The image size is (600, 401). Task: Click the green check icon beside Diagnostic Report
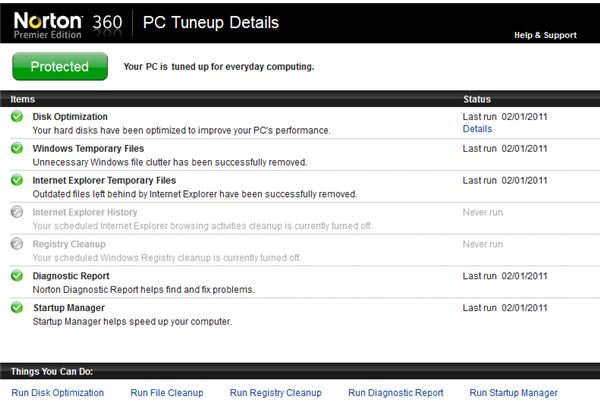[17, 275]
